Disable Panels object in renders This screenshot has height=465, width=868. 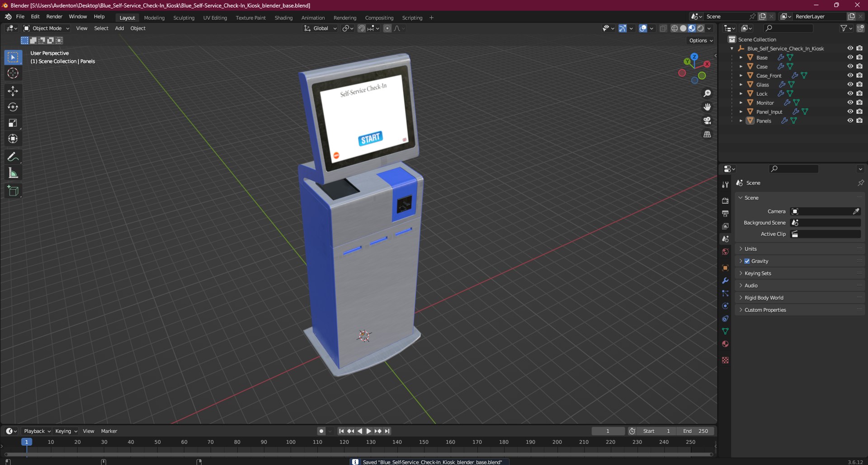coord(859,121)
